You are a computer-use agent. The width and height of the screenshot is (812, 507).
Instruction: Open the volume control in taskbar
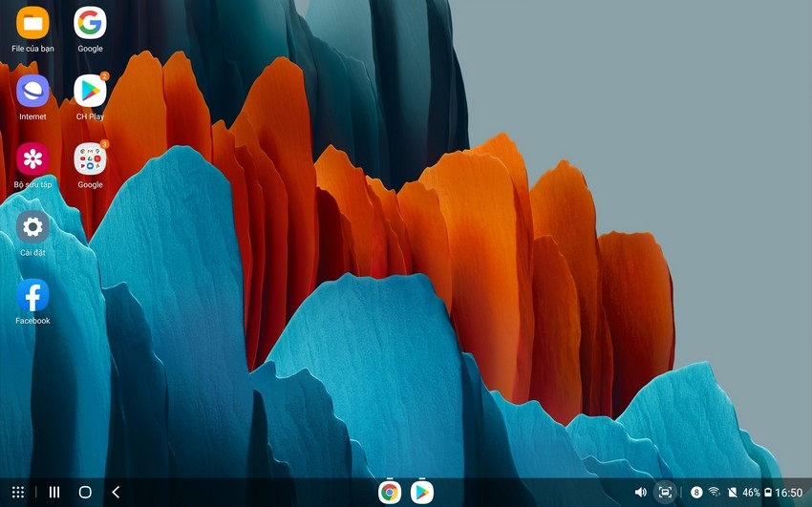coord(641,492)
